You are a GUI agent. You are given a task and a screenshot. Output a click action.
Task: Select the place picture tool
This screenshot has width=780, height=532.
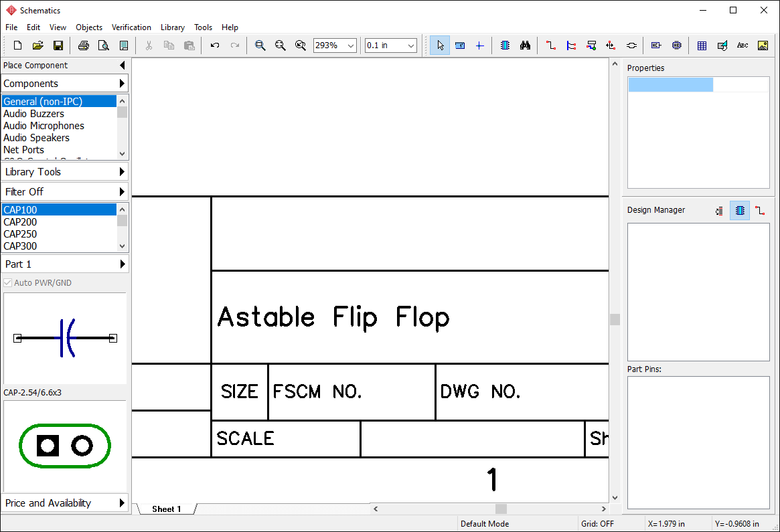pyautogui.click(x=763, y=46)
